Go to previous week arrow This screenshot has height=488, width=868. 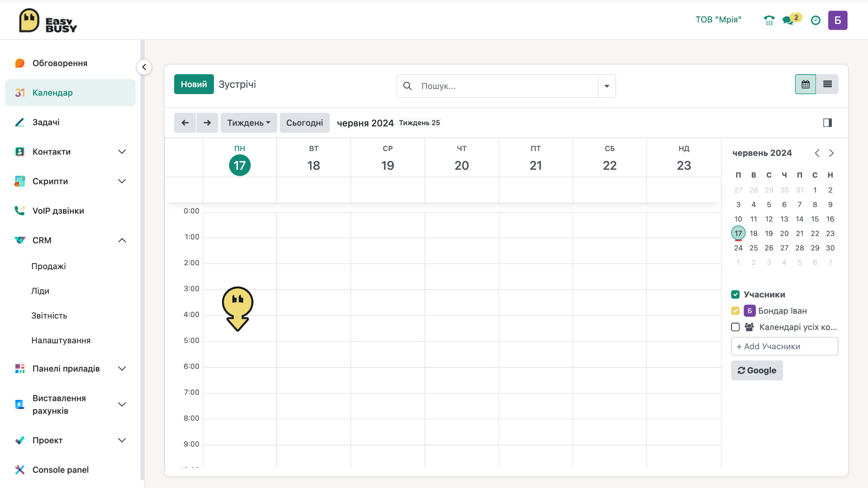pyautogui.click(x=185, y=123)
